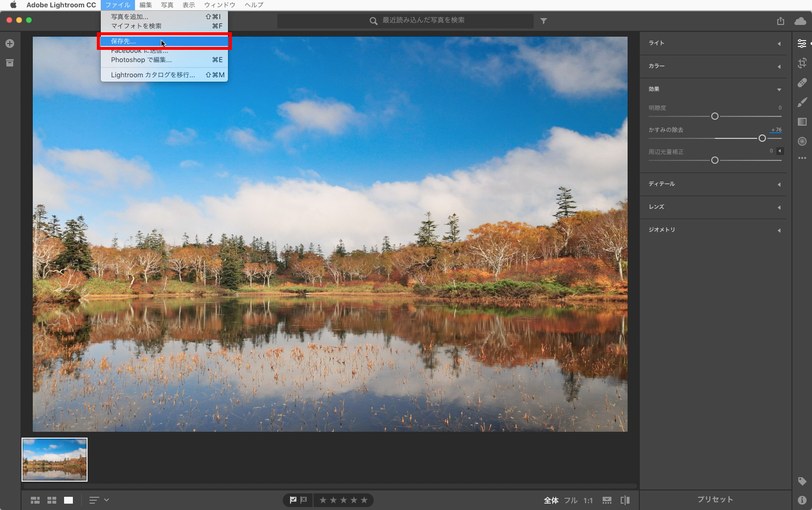Click the かすみの除去 value +76
The height and width of the screenshot is (510, 812).
(776, 130)
